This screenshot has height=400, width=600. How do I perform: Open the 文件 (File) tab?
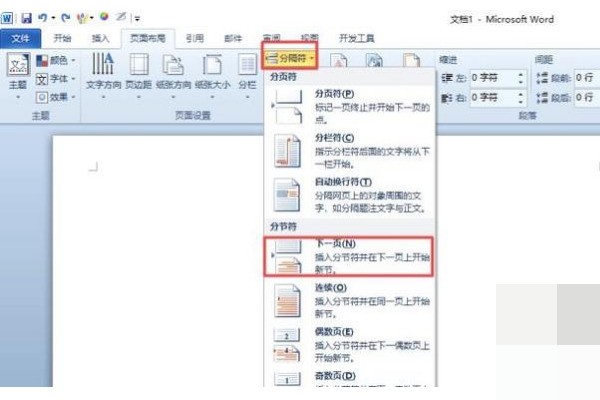20,39
